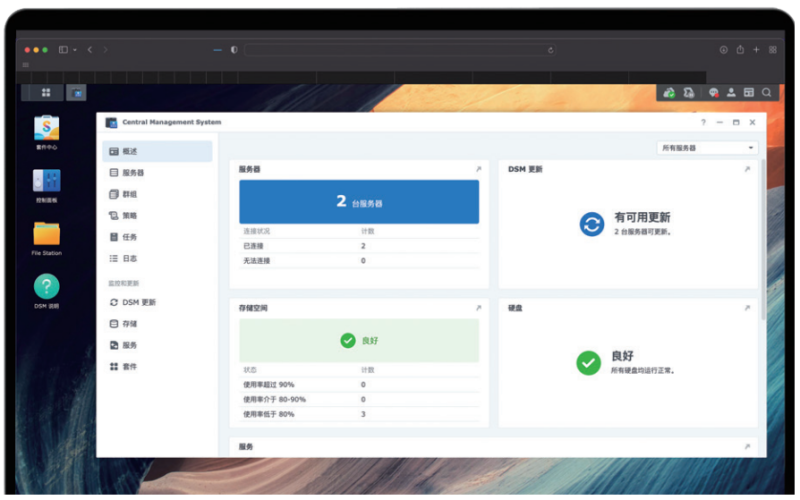Click the browser downloads icon
This screenshot has width=800, height=500.
pos(723,49)
